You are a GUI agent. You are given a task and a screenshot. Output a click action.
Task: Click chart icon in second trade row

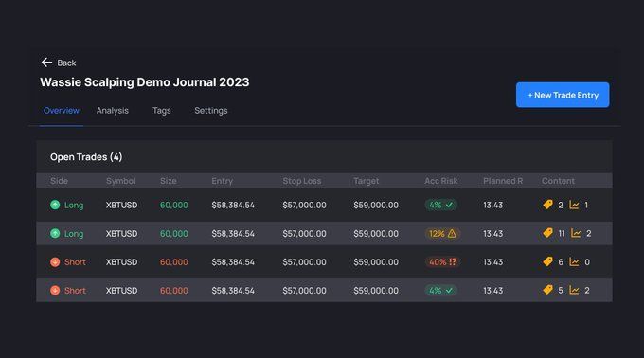(x=576, y=233)
